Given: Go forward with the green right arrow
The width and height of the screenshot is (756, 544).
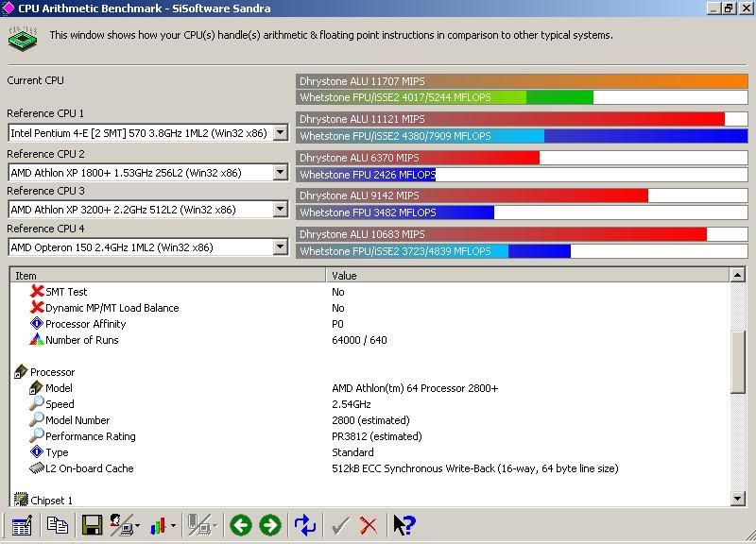Looking at the screenshot, I should pyautogui.click(x=270, y=525).
